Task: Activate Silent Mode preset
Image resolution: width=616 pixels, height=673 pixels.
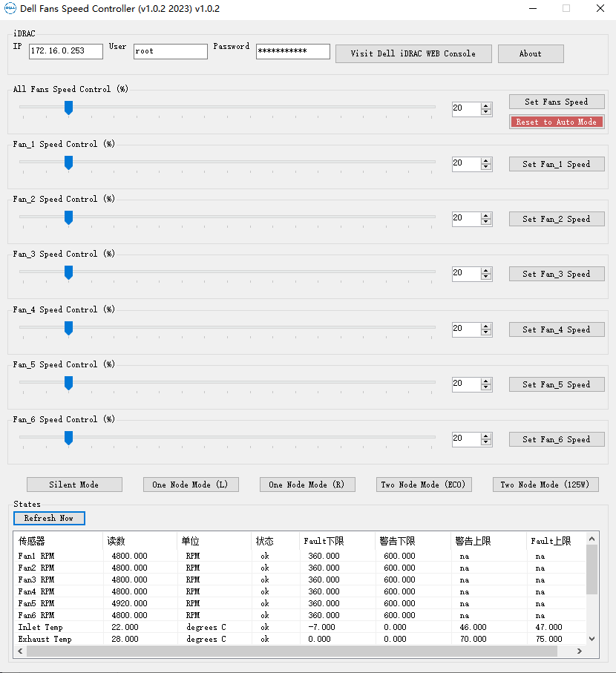Action: [74, 485]
